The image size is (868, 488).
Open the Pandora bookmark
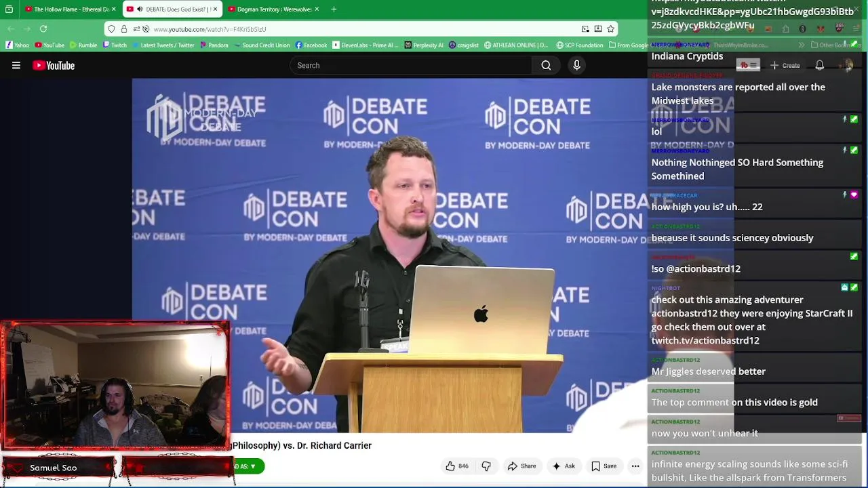point(214,45)
